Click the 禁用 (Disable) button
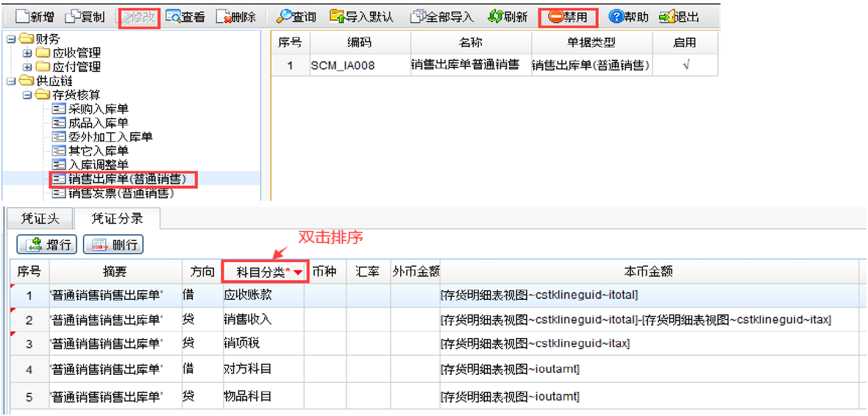Image resolution: width=868 pixels, height=416 pixels. 568,18
